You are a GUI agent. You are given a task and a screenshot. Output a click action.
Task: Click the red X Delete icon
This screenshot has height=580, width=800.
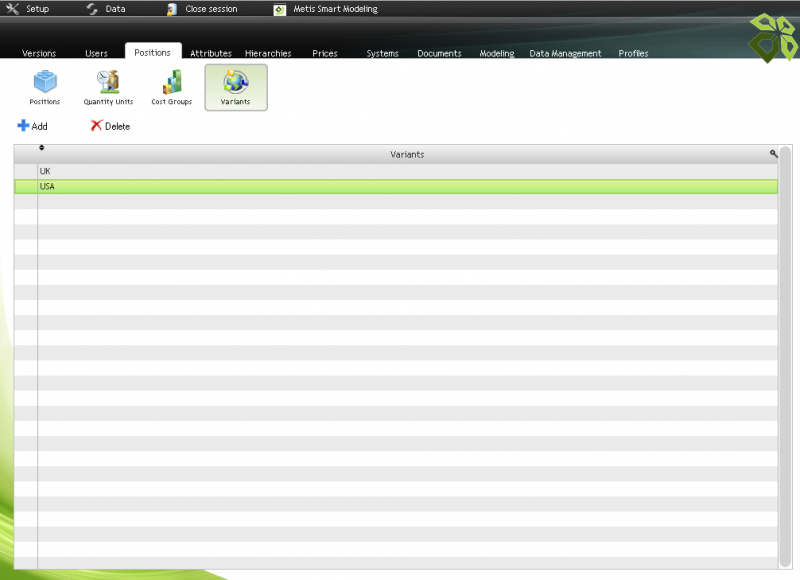pos(96,126)
